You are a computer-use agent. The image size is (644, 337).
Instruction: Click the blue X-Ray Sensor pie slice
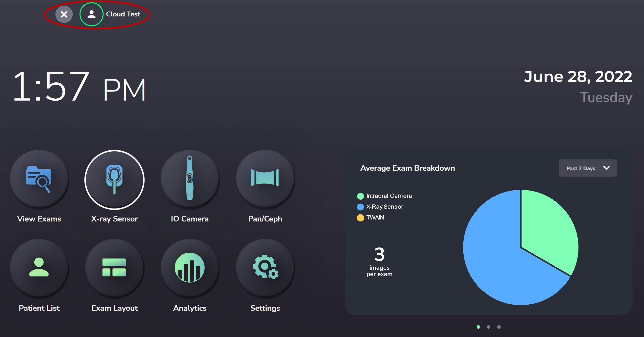[495, 262]
